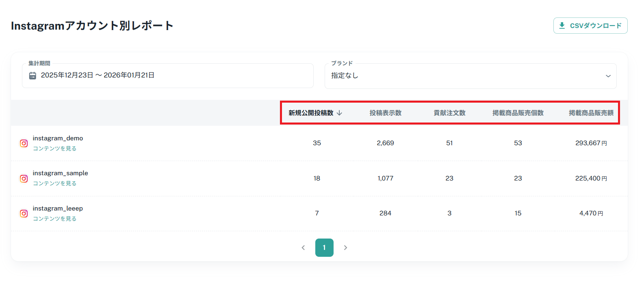This screenshot has width=644, height=286.
Task: Click the Instagram icon beside instagram_leeep
Action: pos(24,213)
